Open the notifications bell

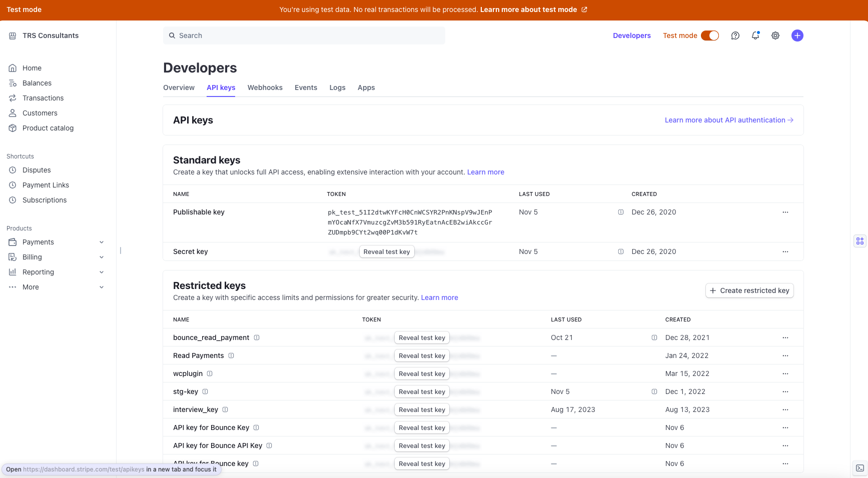[x=755, y=35]
